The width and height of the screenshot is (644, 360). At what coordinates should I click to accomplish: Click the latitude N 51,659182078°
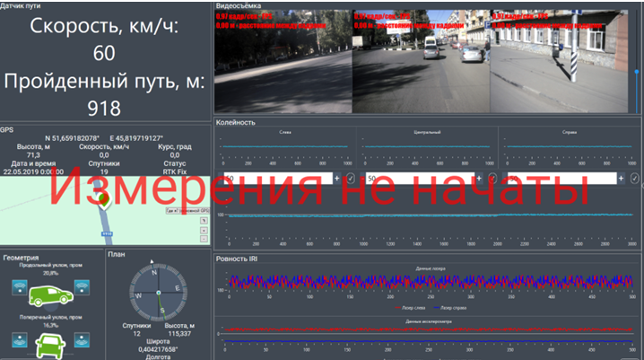click(x=73, y=138)
